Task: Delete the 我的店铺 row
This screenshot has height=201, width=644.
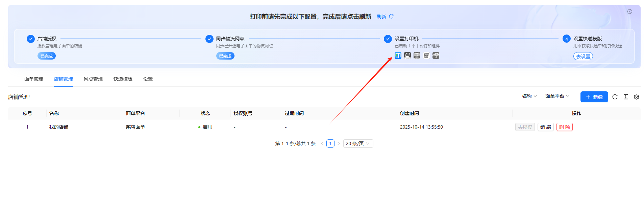Action: (x=564, y=127)
